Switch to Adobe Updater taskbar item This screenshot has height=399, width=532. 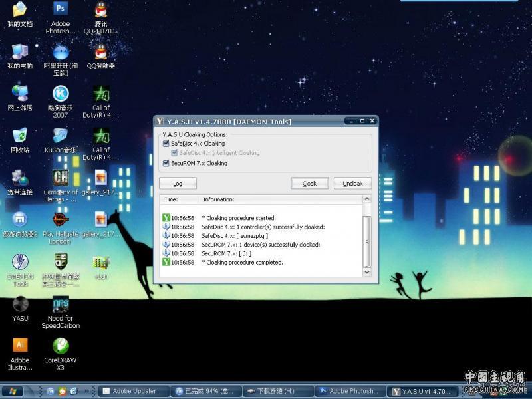[x=134, y=391]
